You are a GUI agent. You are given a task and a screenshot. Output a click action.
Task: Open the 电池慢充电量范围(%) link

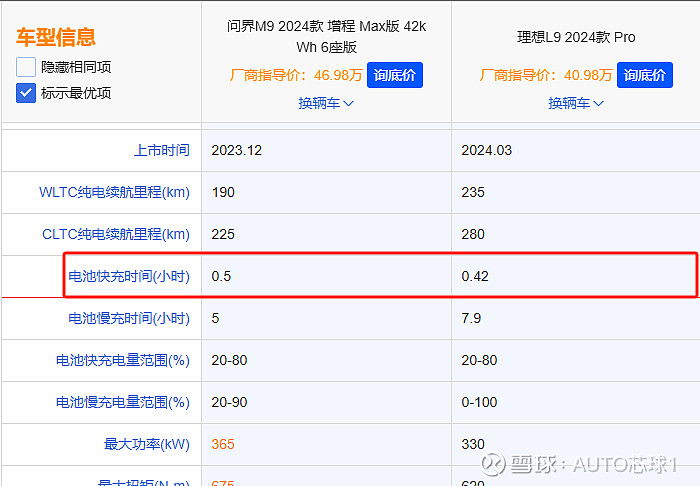(123, 402)
